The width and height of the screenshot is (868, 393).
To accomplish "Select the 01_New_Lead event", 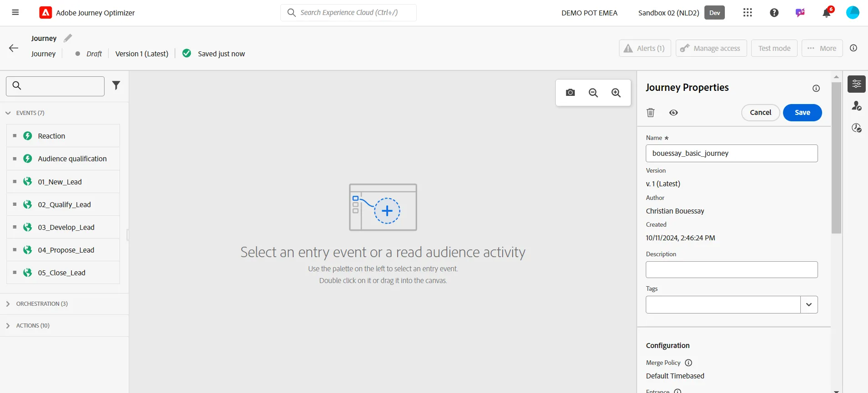I will pyautogui.click(x=63, y=182).
